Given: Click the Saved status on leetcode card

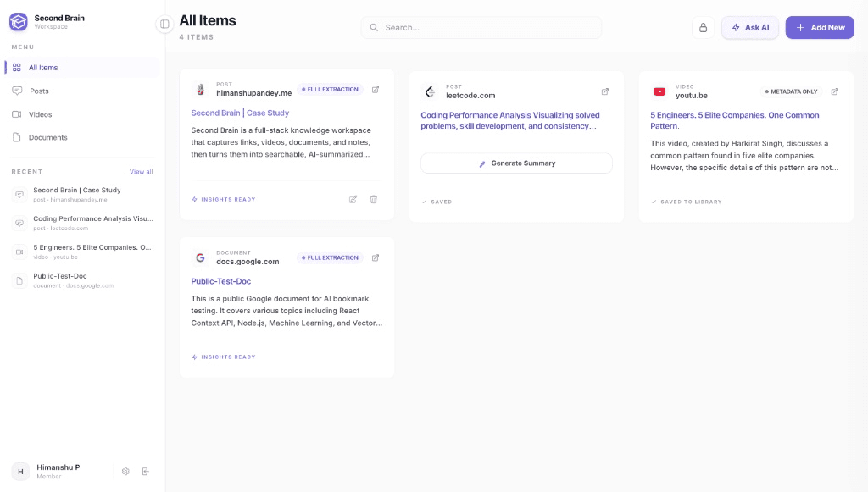Looking at the screenshot, I should tap(437, 202).
